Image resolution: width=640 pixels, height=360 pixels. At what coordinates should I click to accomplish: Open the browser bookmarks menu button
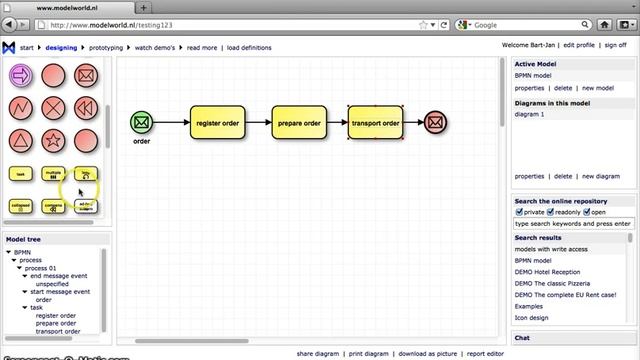(x=627, y=25)
